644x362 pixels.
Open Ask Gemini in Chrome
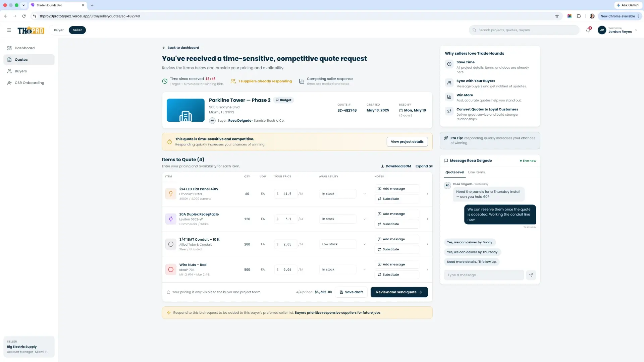coord(628,5)
